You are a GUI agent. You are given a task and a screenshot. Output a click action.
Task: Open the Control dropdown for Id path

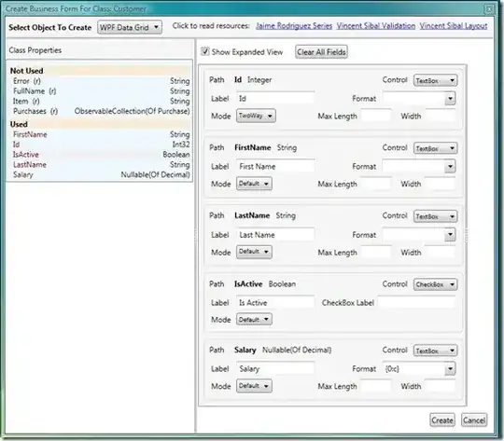coord(435,80)
